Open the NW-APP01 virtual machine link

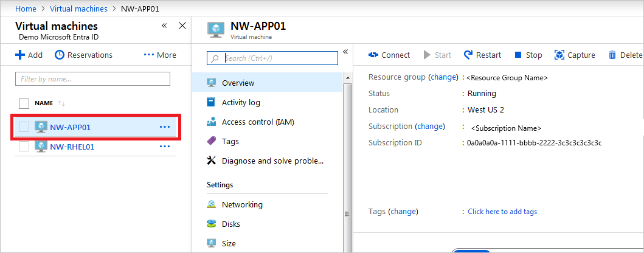pos(70,127)
